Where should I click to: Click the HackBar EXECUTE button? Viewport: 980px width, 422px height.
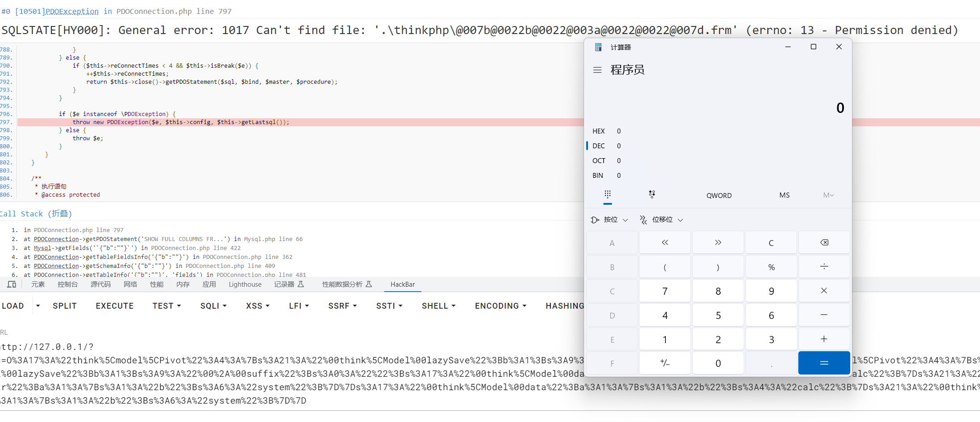point(115,306)
